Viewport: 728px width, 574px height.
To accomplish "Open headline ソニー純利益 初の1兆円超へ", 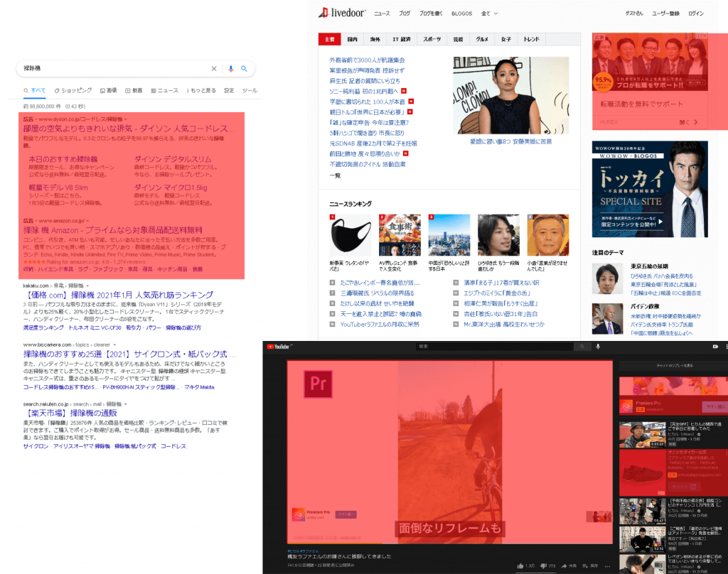I will click(363, 92).
